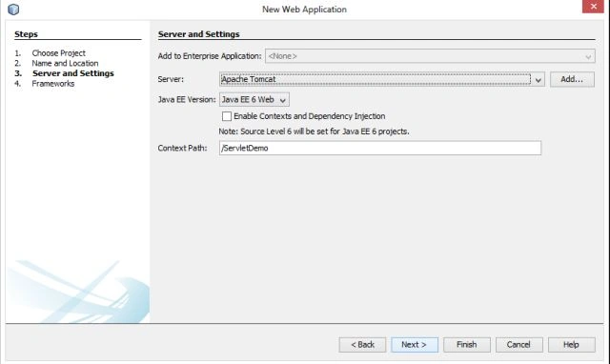Click the Add... server button
The width and height of the screenshot is (610, 364).
point(572,79)
